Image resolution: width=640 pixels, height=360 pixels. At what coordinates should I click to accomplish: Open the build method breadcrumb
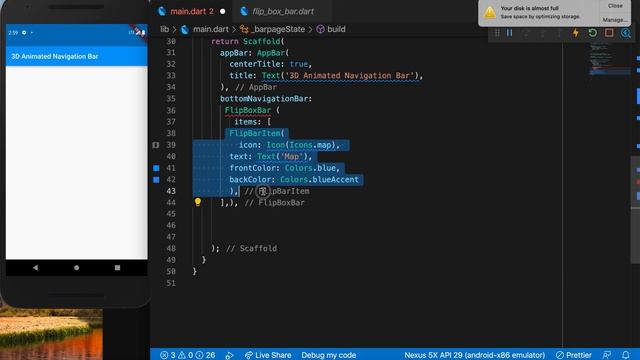pyautogui.click(x=336, y=29)
